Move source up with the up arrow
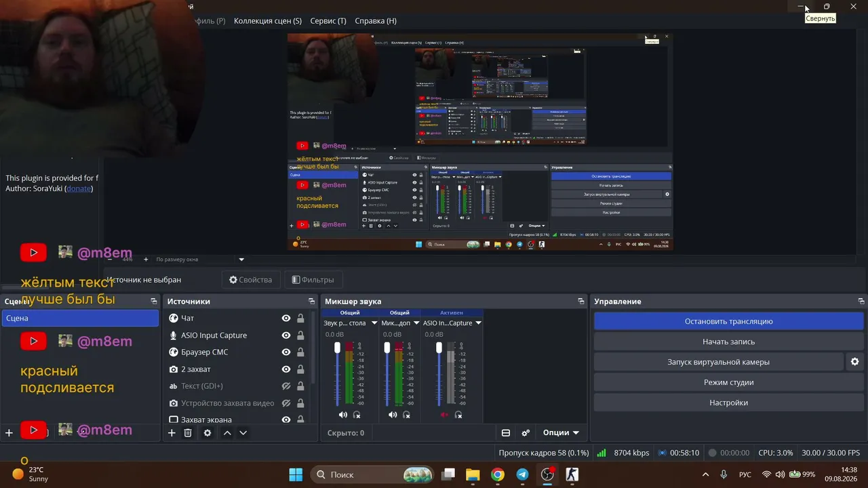868x488 pixels. [x=227, y=433]
